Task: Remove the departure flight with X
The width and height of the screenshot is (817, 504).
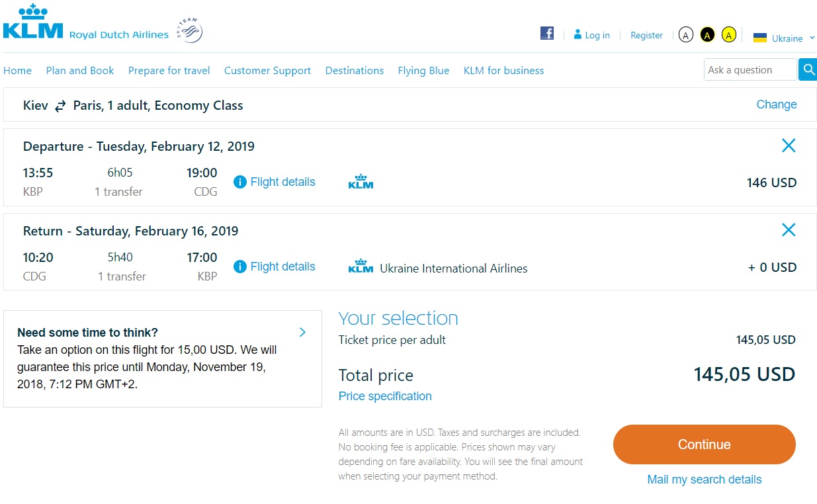Action: coord(789,146)
